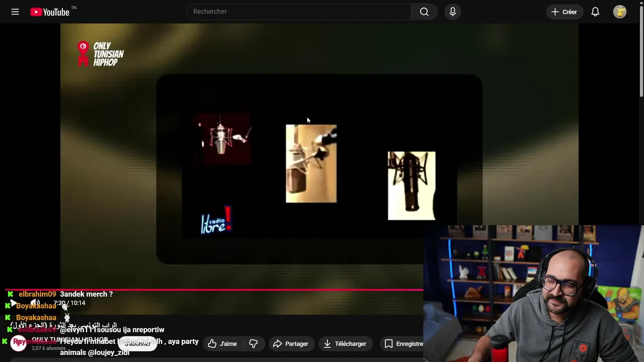Click the page vertical scrollbar

coord(641,50)
